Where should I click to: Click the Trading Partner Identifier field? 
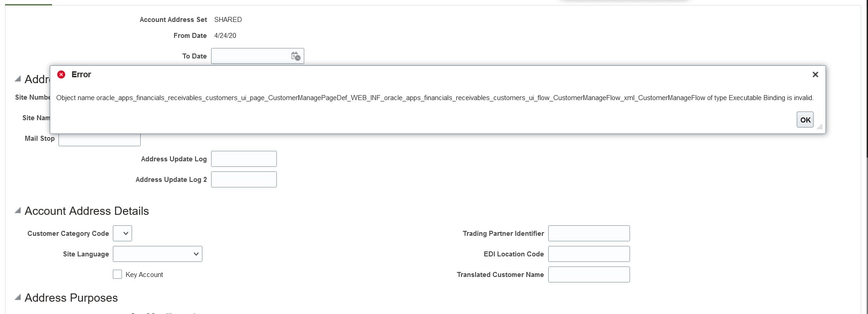(589, 234)
